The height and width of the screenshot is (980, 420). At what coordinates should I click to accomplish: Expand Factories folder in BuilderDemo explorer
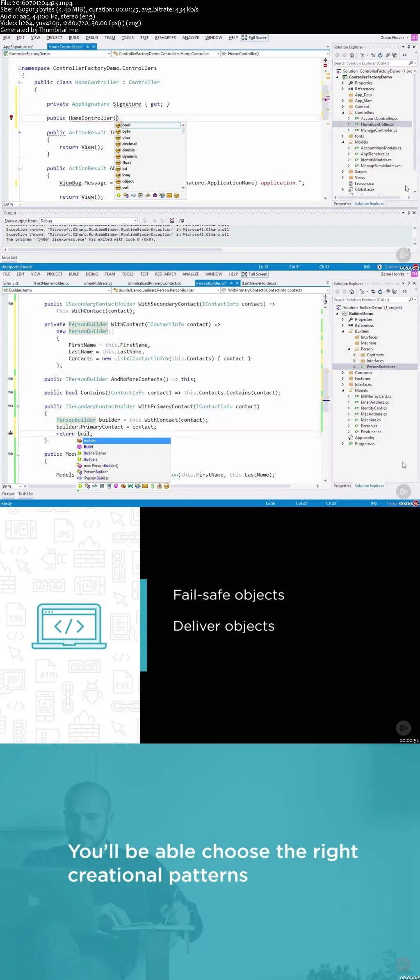coord(343,379)
